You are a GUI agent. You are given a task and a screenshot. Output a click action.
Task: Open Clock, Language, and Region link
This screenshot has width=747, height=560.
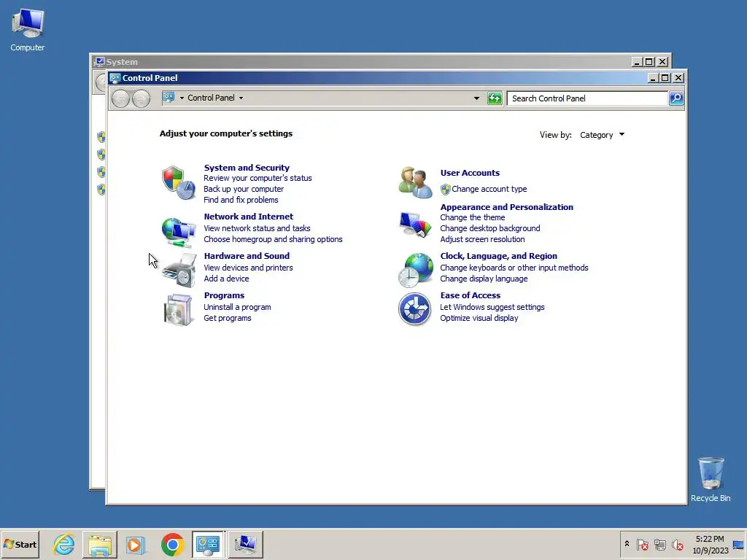coord(498,256)
